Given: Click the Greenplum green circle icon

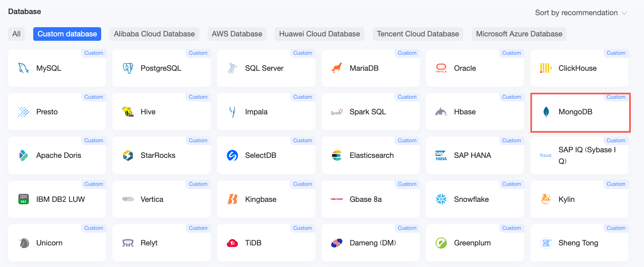Looking at the screenshot, I should [x=441, y=243].
